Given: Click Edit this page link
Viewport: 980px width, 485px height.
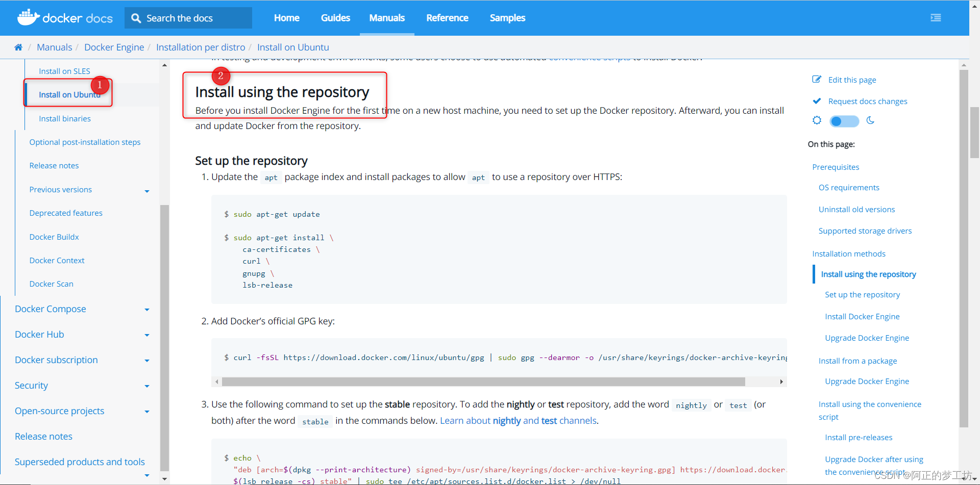Looking at the screenshot, I should pyautogui.click(x=852, y=80).
